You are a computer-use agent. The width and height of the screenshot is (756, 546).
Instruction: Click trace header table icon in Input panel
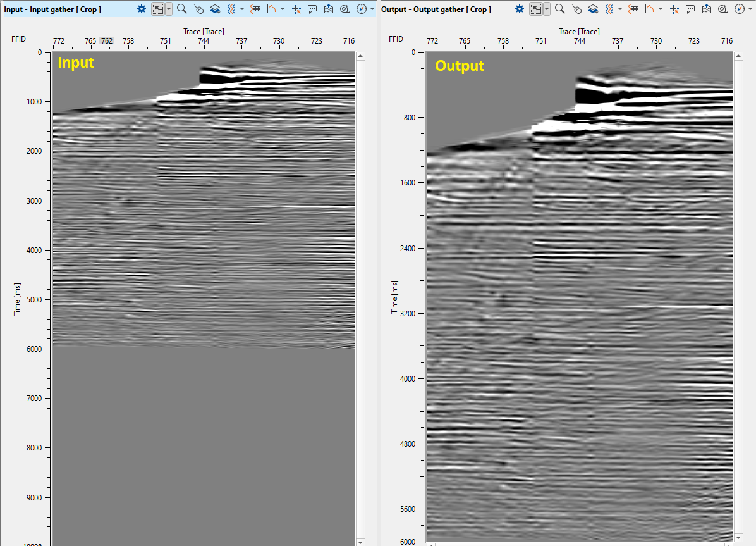pos(256,9)
